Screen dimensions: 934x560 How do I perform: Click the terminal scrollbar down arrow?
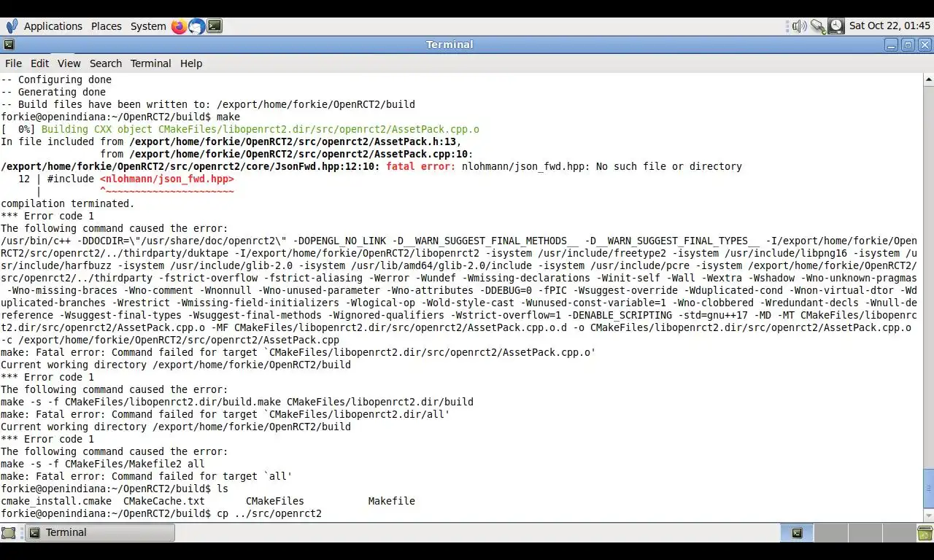929,516
